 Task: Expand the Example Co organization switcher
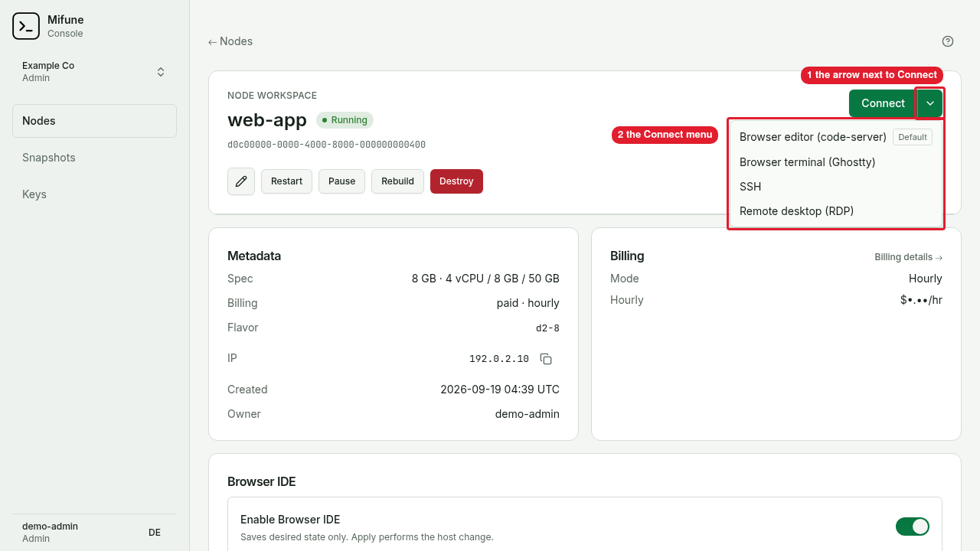[94, 72]
